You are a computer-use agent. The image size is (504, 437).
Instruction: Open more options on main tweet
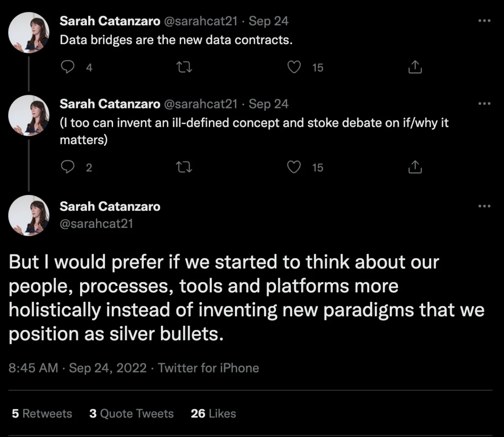[x=484, y=206]
